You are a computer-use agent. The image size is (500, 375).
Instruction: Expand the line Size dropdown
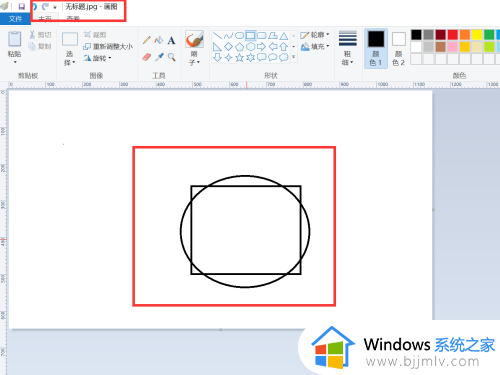[348, 49]
